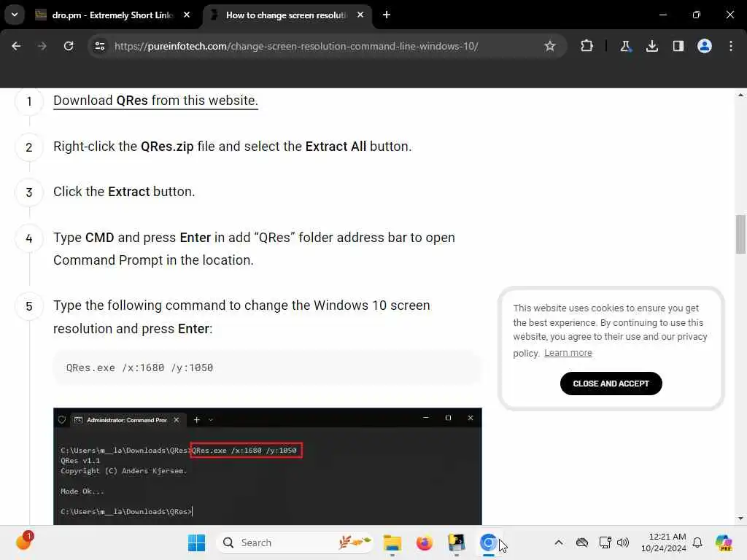Open the volume speaker tray icon
The width and height of the screenshot is (747, 560).
pos(623,542)
